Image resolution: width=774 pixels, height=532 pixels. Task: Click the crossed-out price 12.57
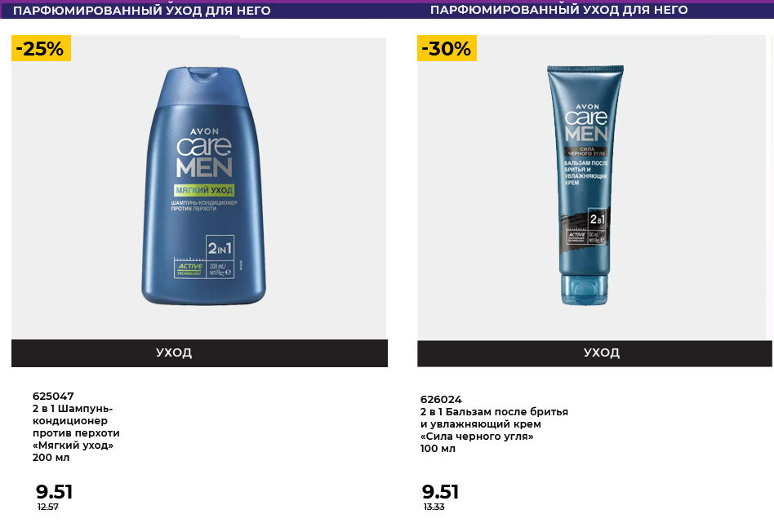(48, 507)
